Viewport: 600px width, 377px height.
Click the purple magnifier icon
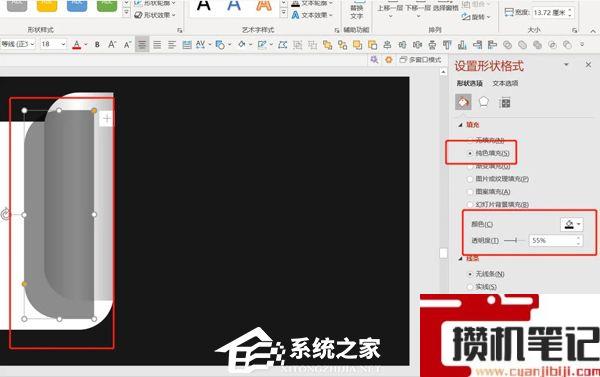pos(374,60)
